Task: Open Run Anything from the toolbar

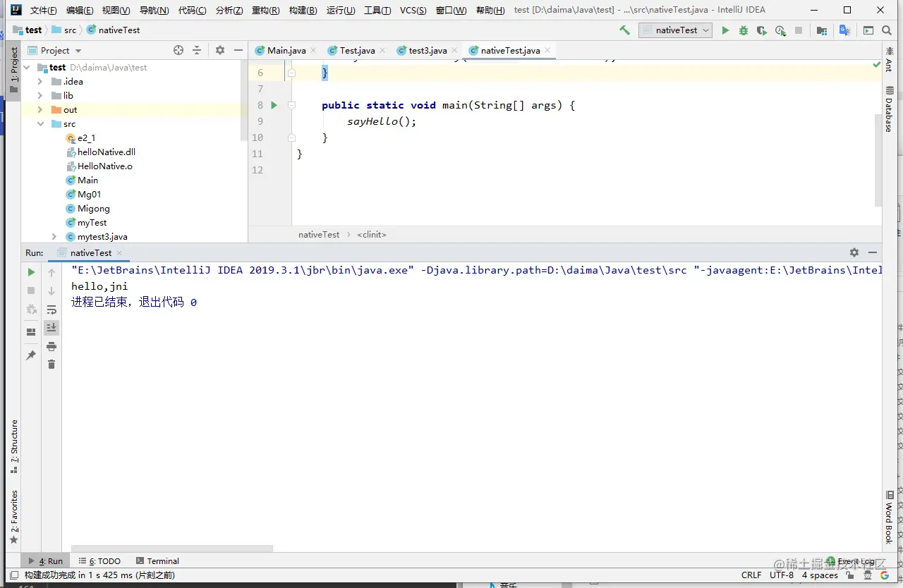Action: [x=868, y=30]
